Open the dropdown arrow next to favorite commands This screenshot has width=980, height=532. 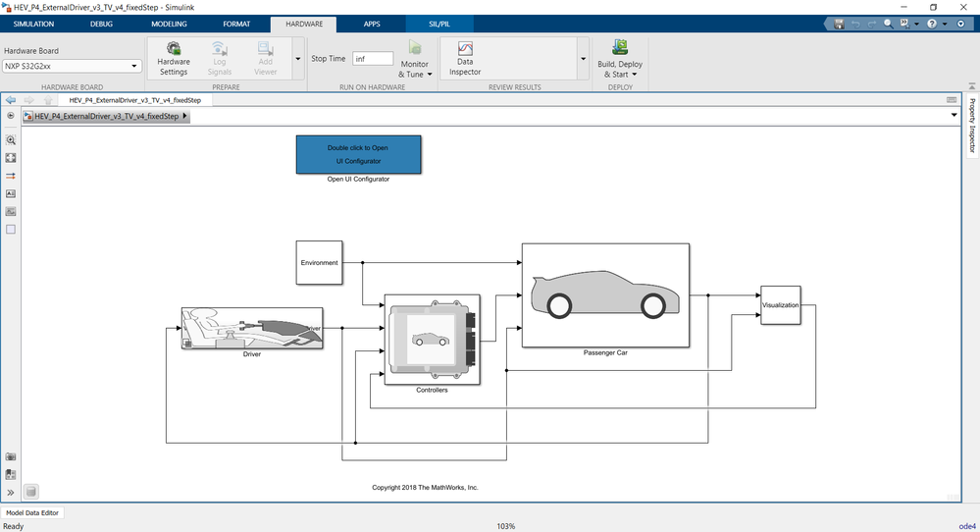pyautogui.click(x=916, y=24)
